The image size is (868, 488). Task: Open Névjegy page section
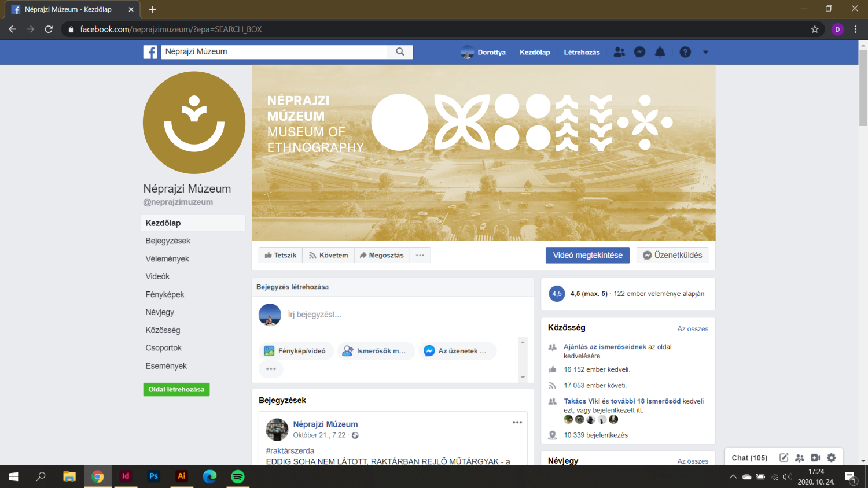tap(160, 312)
